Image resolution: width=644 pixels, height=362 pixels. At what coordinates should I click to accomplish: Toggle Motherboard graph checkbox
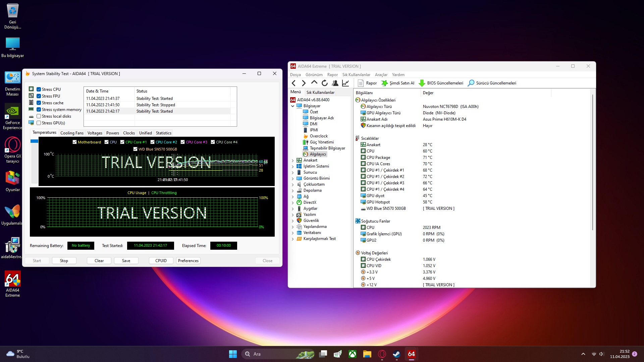pyautogui.click(x=75, y=142)
